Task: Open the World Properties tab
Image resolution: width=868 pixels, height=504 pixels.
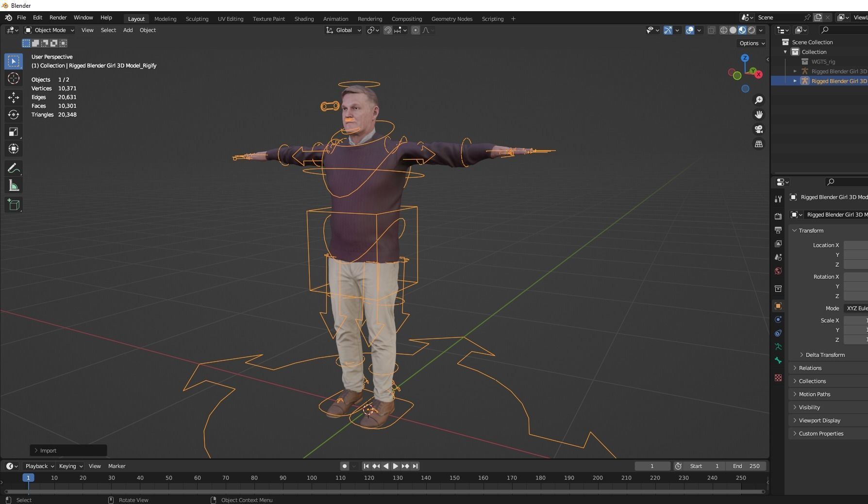Action: [x=778, y=271]
